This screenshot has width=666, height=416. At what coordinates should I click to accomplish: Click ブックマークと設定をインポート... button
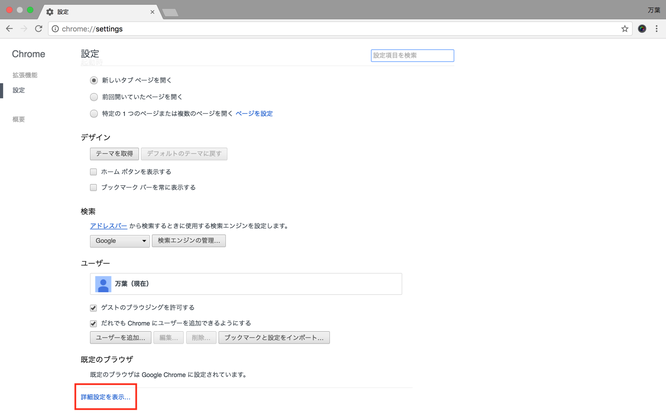pos(274,338)
